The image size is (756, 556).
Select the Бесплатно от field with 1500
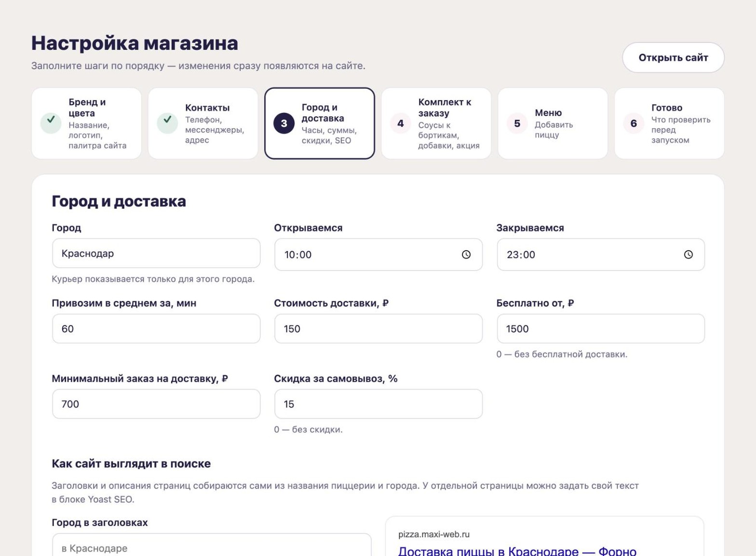click(601, 329)
